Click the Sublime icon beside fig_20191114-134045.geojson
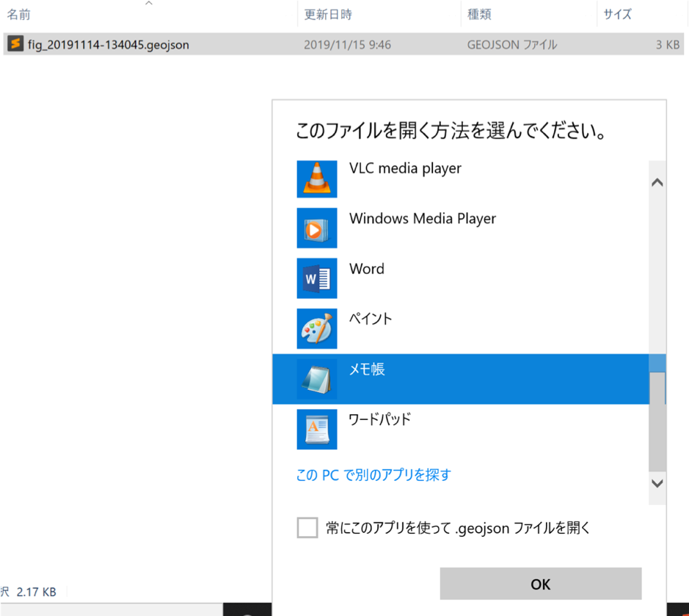The width and height of the screenshot is (689, 616). point(15,44)
